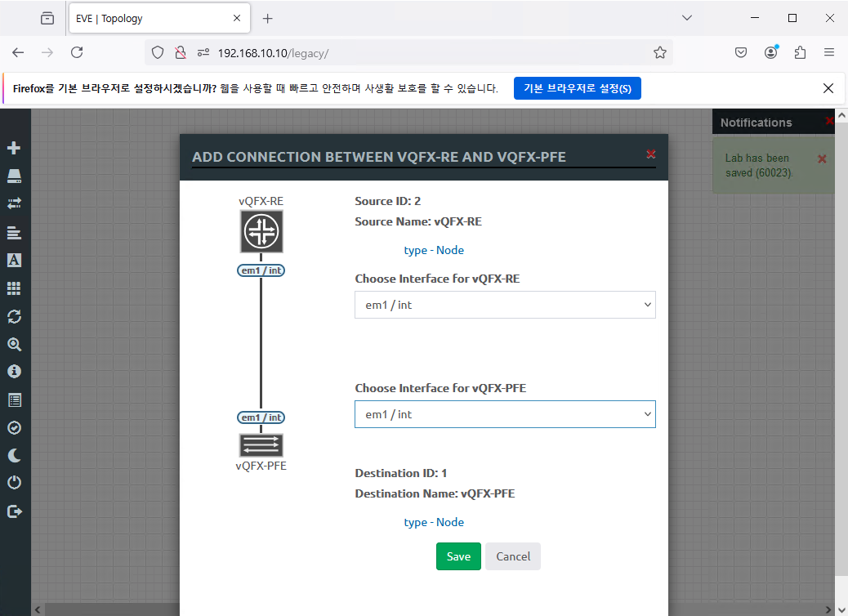Click the vertical scrollbar down arrow
The width and height of the screenshot is (848, 616).
(841, 610)
